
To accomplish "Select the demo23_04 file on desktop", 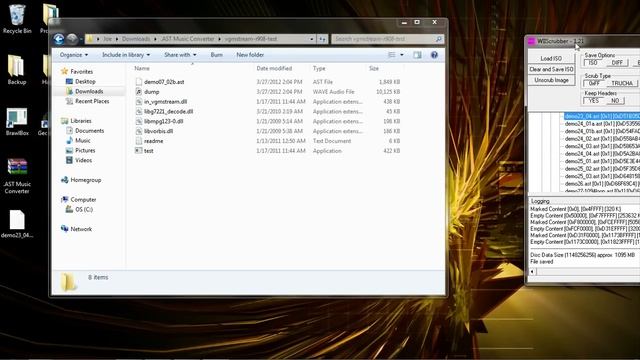I will pos(17,224).
